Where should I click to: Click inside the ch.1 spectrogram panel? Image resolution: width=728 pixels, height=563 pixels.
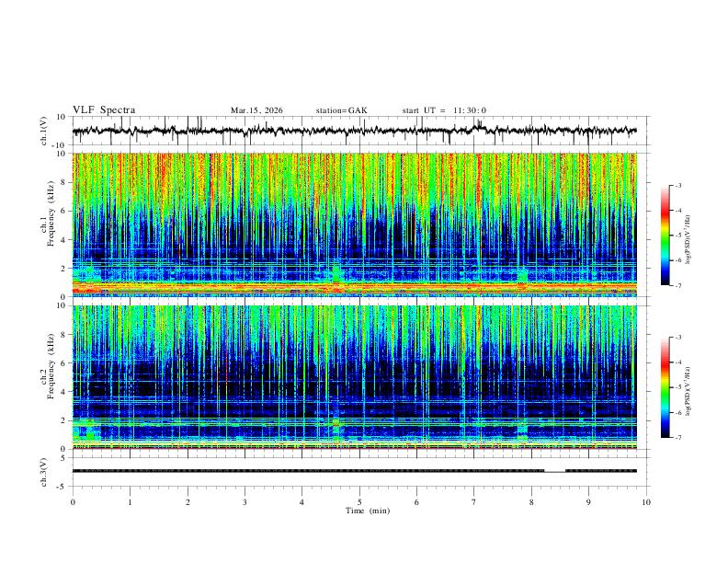(355, 224)
